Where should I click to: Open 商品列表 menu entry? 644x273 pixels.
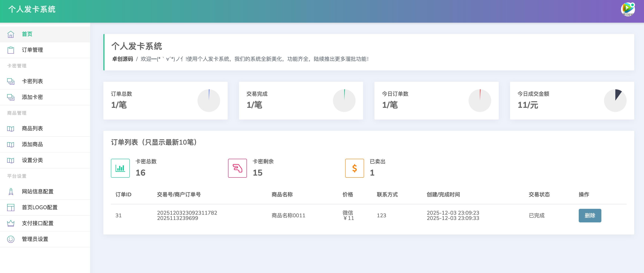coord(45,129)
